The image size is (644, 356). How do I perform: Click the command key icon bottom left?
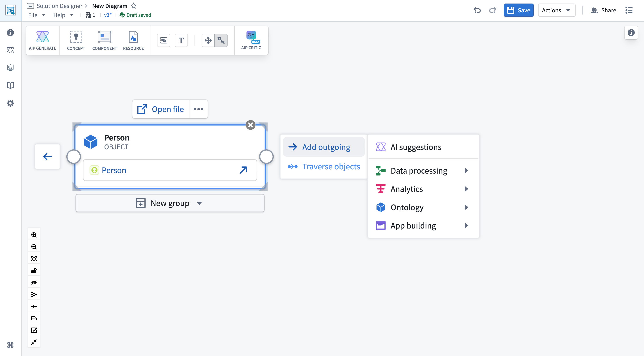pyautogui.click(x=10, y=345)
